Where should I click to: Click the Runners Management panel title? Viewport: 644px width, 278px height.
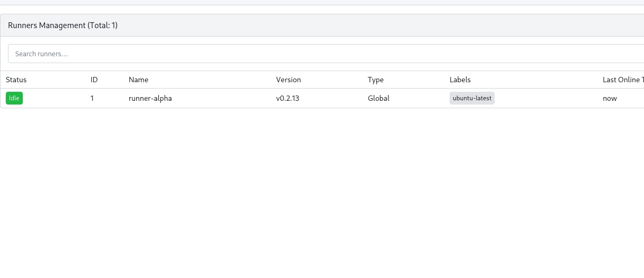point(62,25)
